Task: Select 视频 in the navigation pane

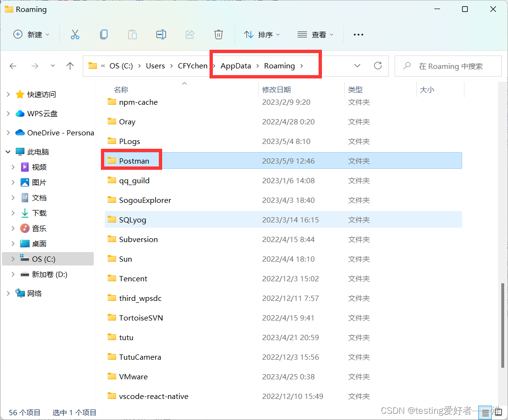Action: point(39,167)
